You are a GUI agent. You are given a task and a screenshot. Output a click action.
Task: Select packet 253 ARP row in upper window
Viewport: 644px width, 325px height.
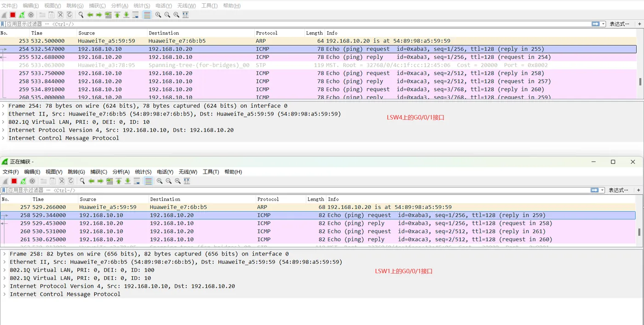318,41
